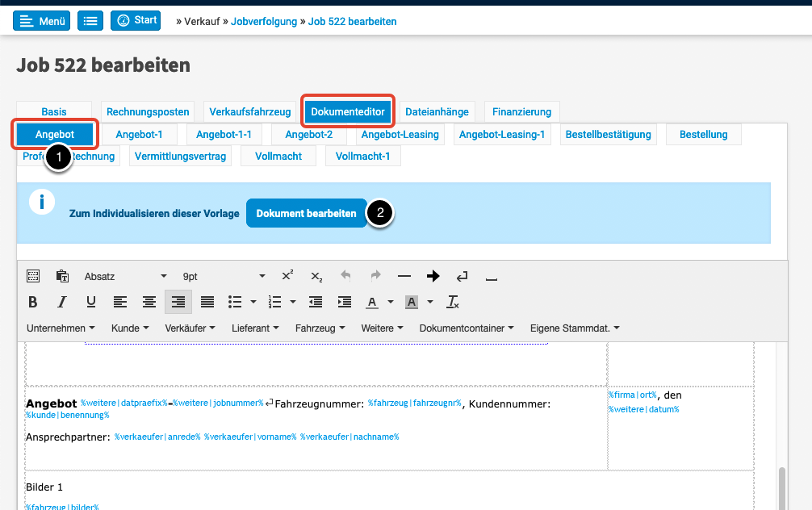The image size is (812, 510).
Task: Toggle italic text formatting
Action: point(62,302)
